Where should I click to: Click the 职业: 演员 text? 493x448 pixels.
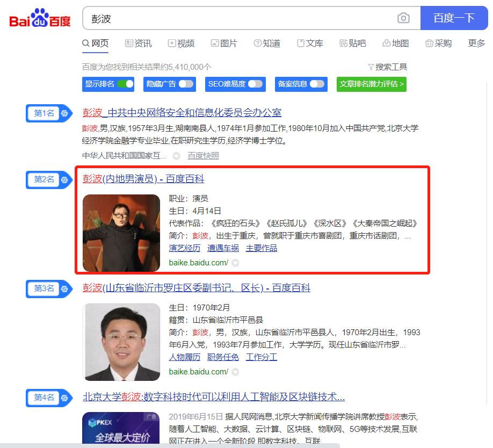[x=189, y=199]
